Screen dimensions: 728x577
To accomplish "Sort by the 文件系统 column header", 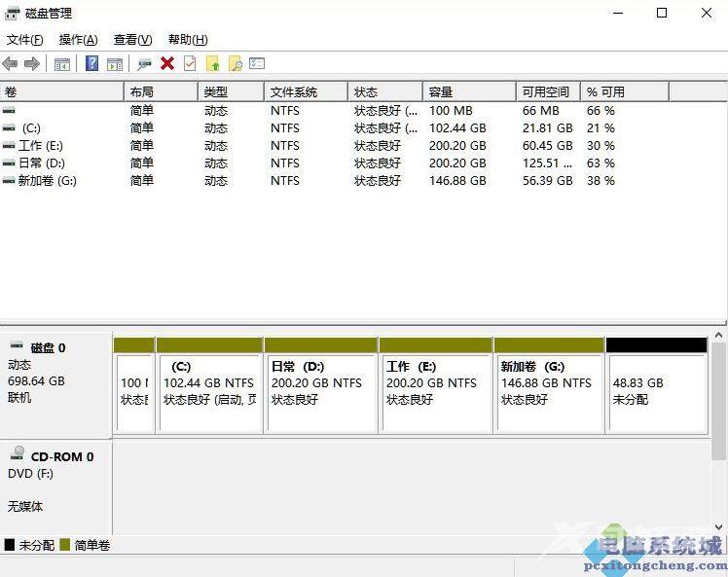I will tap(306, 91).
